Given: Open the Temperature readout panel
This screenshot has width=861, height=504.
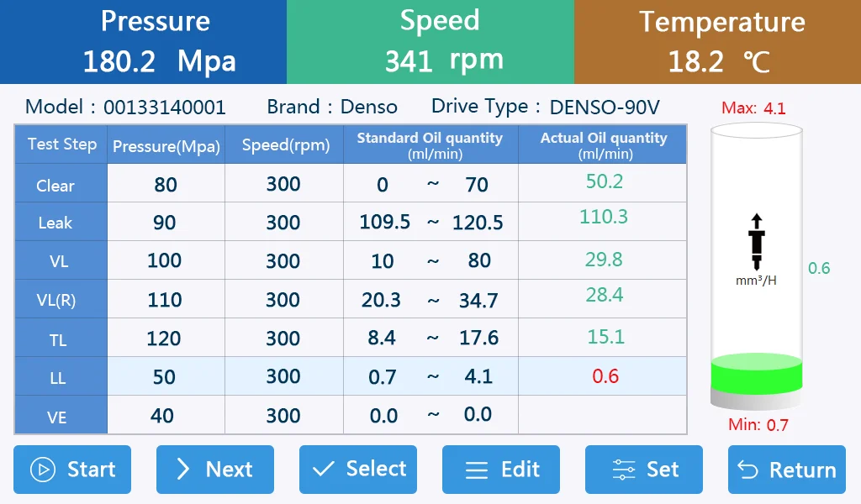Looking at the screenshot, I should coord(718,42).
